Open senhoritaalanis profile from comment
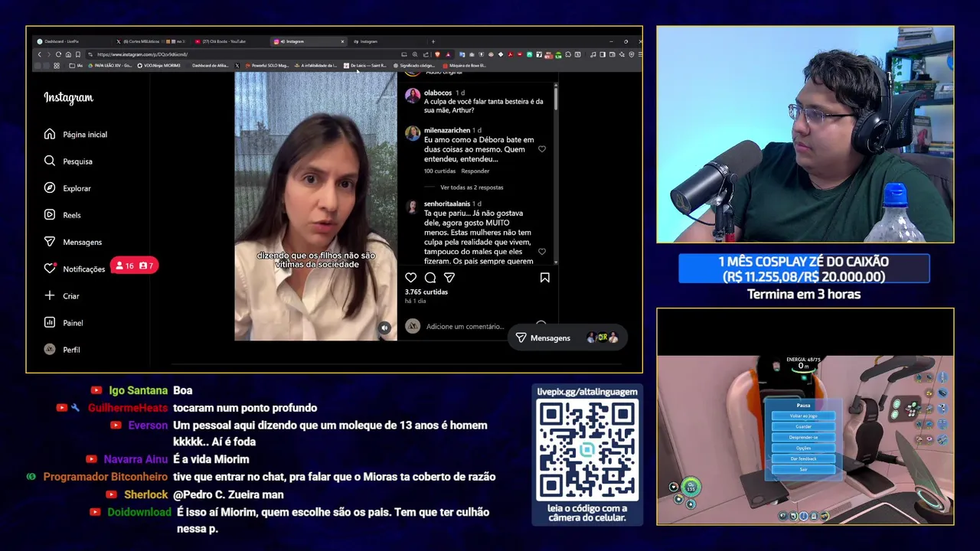Image resolution: width=980 pixels, height=551 pixels. coord(447,204)
